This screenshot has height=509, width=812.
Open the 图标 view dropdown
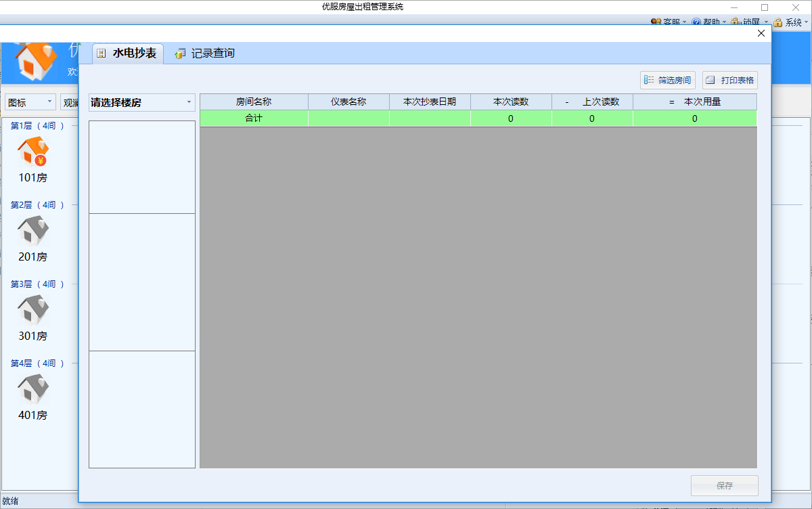[x=30, y=102]
